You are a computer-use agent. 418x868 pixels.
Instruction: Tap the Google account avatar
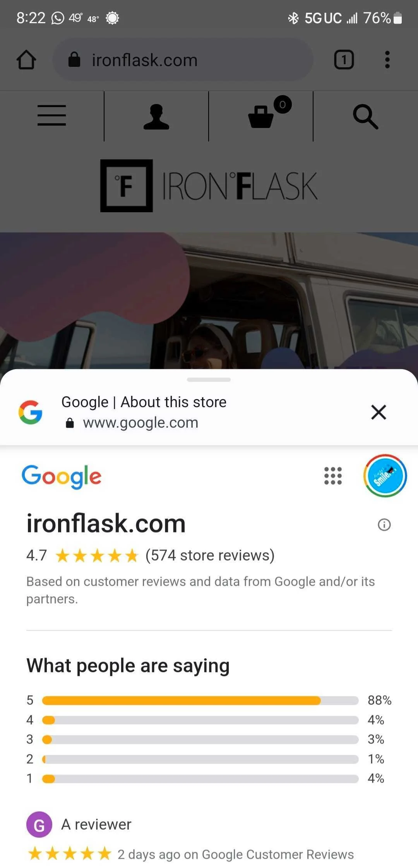(385, 476)
